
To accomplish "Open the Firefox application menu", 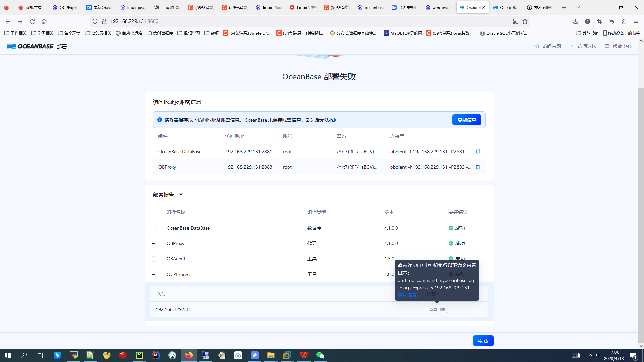I will pyautogui.click(x=636, y=21).
